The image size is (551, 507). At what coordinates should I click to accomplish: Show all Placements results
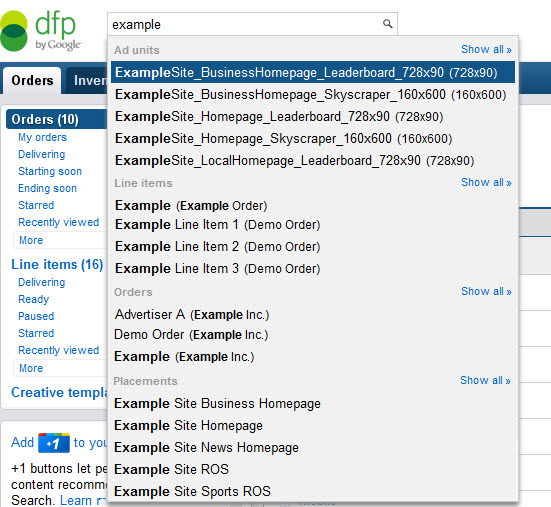(485, 381)
